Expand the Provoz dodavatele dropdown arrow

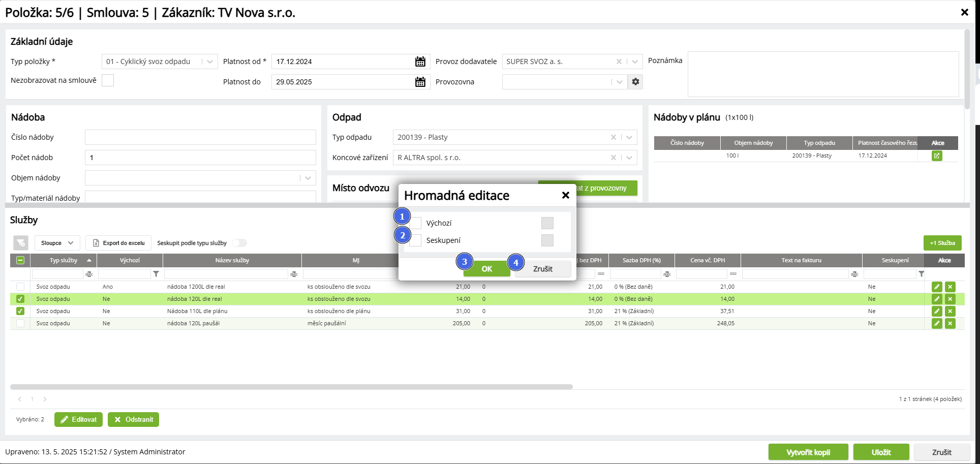pyautogui.click(x=635, y=61)
